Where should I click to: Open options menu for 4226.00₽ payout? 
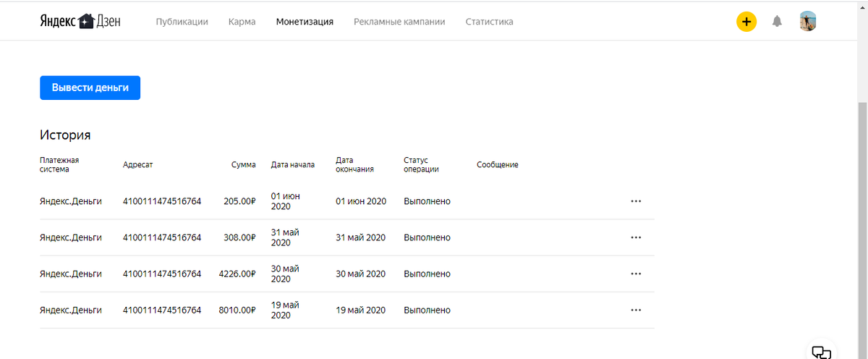pos(636,274)
